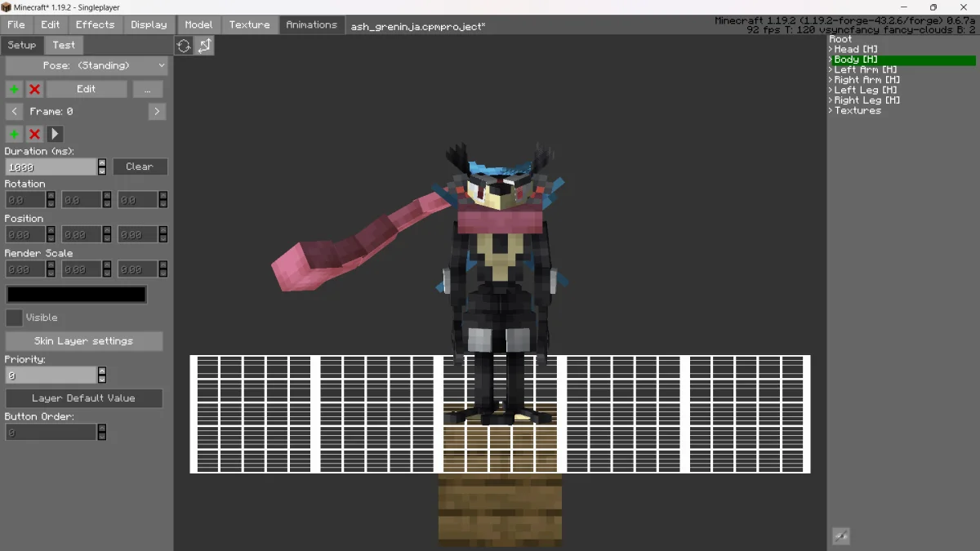Click first Position field stepper up arrow
The width and height of the screenshot is (980, 551).
(x=51, y=230)
